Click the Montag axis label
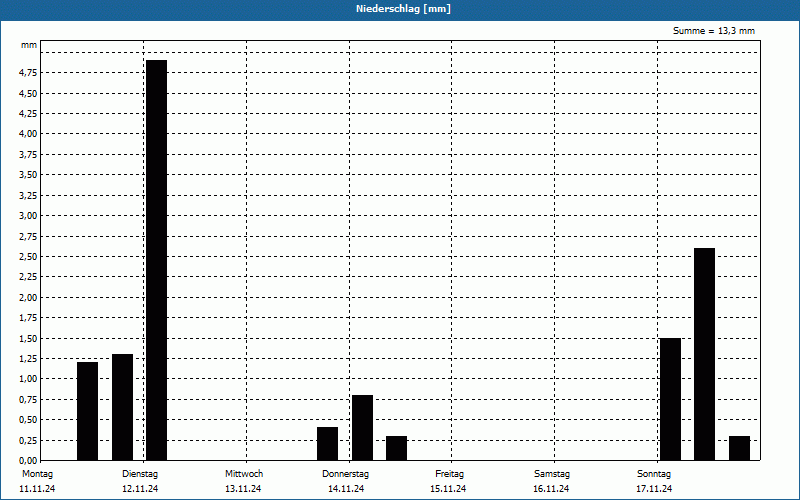 click(x=37, y=474)
